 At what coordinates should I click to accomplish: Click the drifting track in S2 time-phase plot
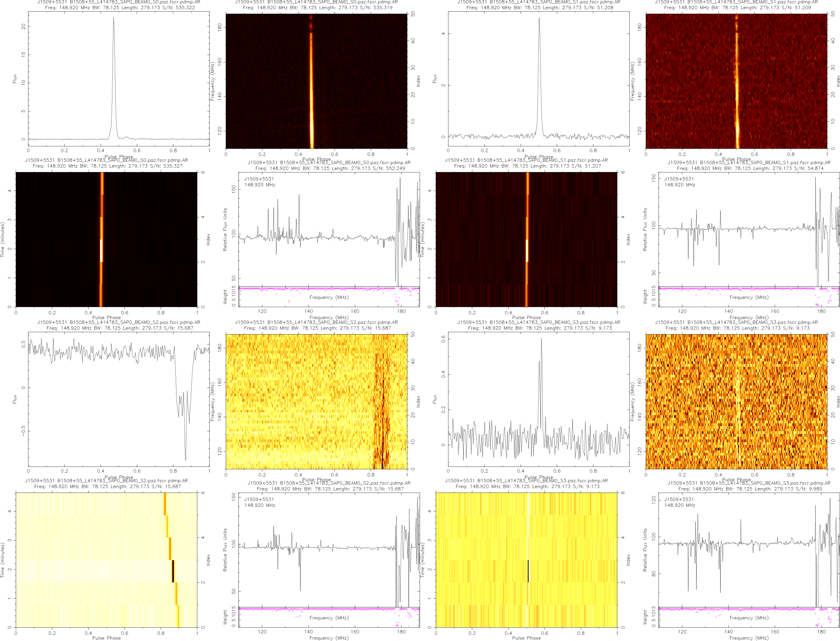point(173,571)
